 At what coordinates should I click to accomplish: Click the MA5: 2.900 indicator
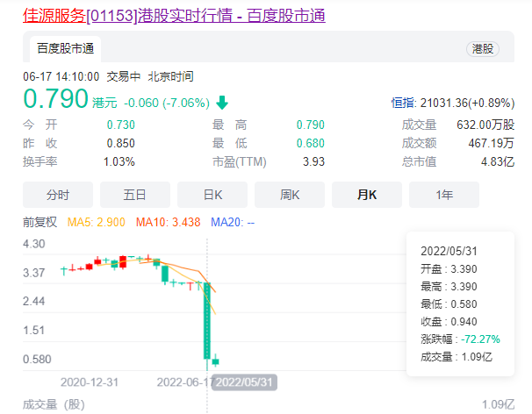97,222
